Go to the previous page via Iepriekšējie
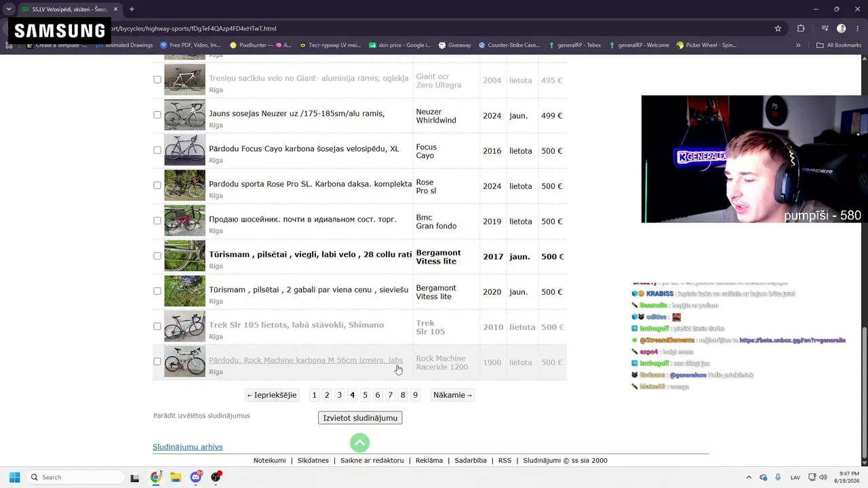 (271, 395)
